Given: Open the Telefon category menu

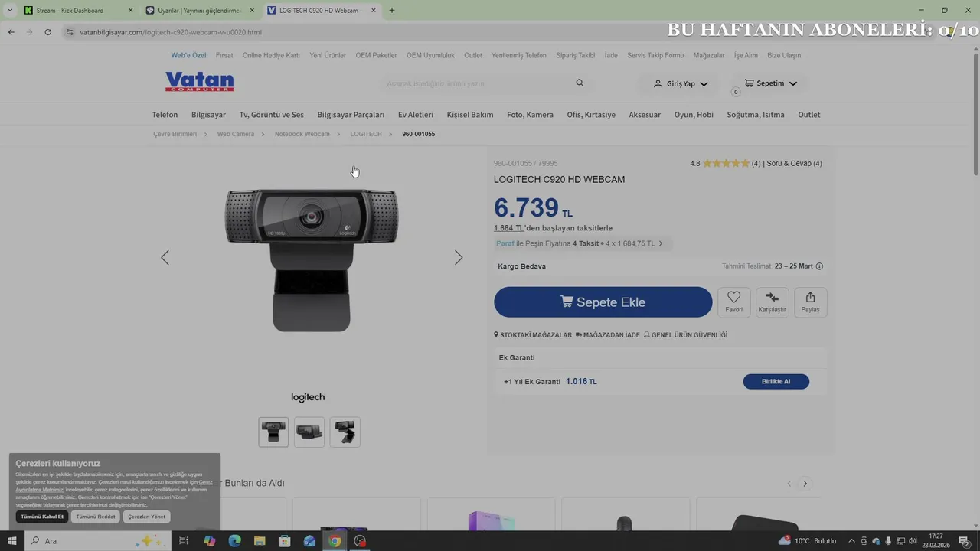Looking at the screenshot, I should click(x=165, y=115).
